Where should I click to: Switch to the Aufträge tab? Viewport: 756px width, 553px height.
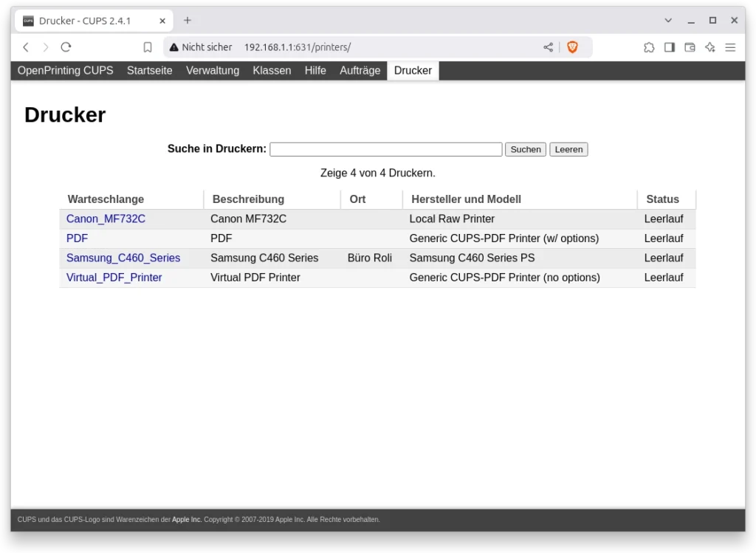(360, 71)
